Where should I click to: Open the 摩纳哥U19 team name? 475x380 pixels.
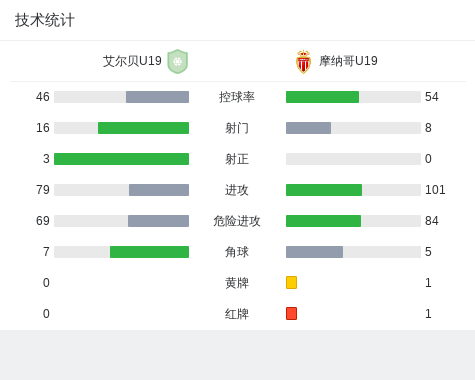coord(348,61)
